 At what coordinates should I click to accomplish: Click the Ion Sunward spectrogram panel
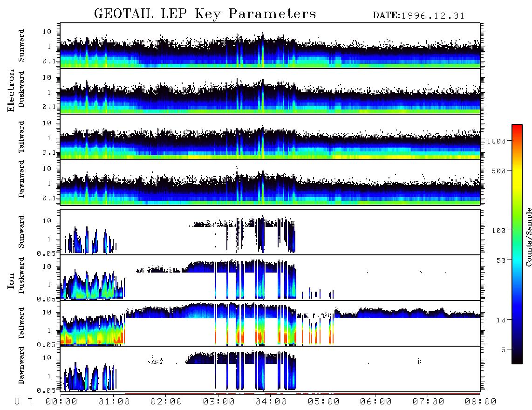(270, 232)
